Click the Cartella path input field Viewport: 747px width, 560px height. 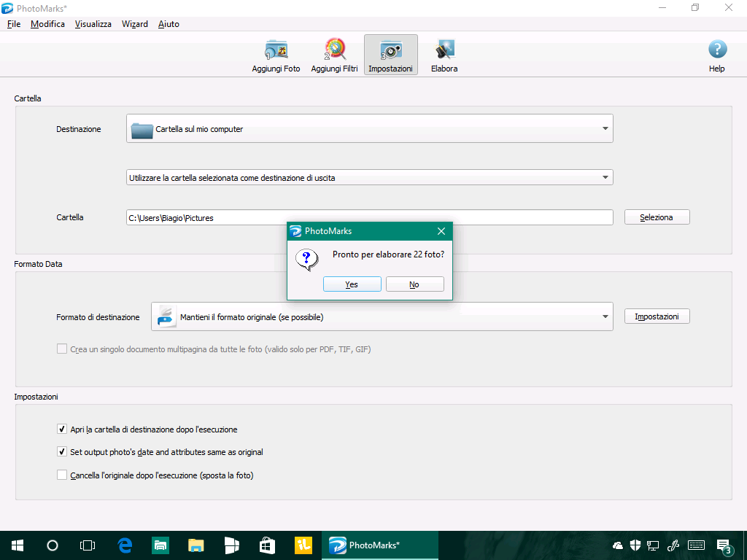tap(370, 217)
